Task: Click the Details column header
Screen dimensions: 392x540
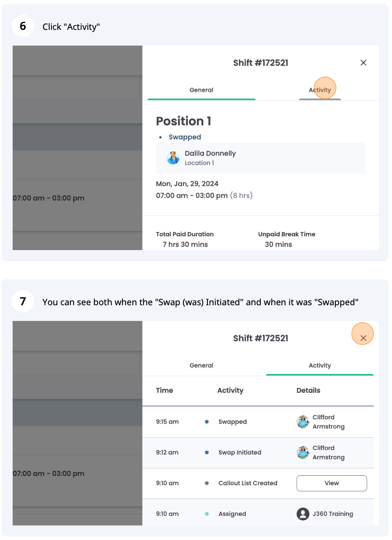Action: 308,390
